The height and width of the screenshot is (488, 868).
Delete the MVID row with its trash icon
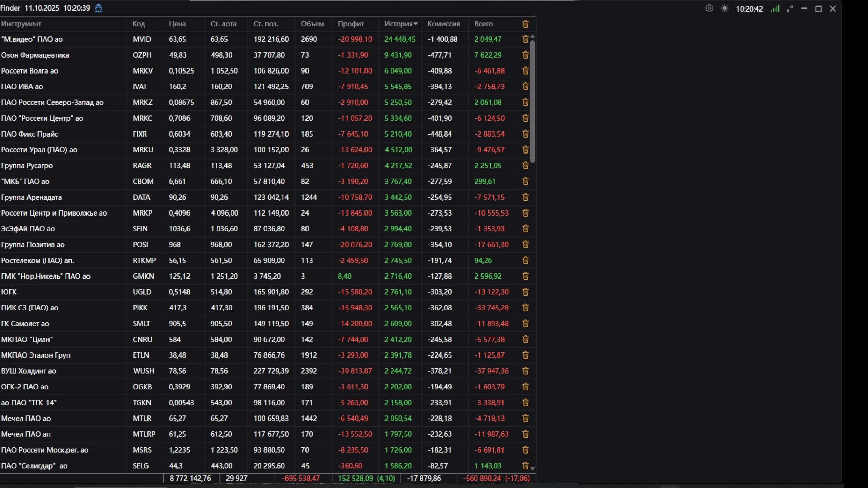[x=525, y=39]
